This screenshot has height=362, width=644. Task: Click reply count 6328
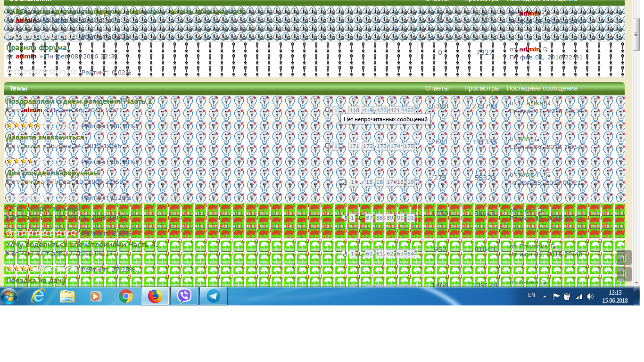coord(440,106)
